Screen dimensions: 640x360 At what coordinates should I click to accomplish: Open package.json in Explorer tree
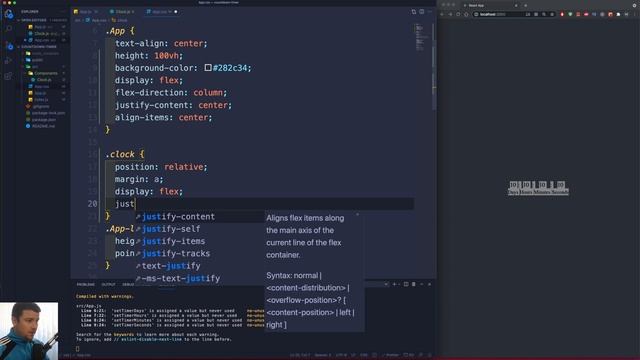click(43, 120)
